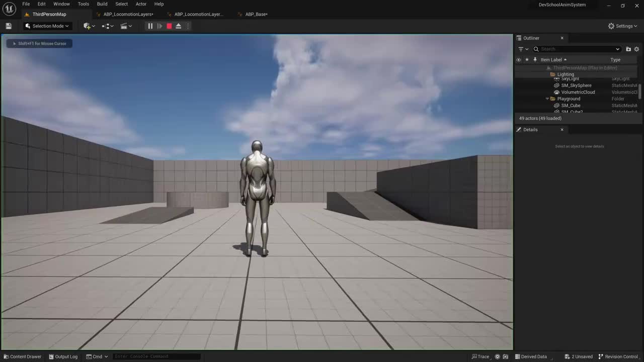The width and height of the screenshot is (644, 362).
Task: Select the VolumetricCloud actor row
Action: [577, 93]
